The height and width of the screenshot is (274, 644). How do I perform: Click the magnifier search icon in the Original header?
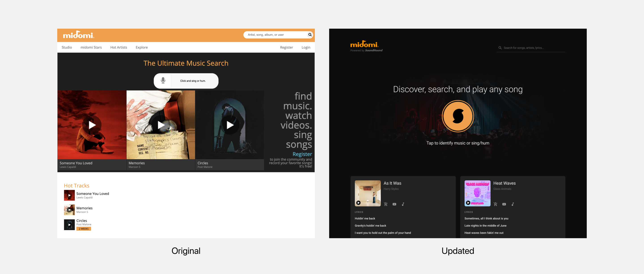point(310,35)
